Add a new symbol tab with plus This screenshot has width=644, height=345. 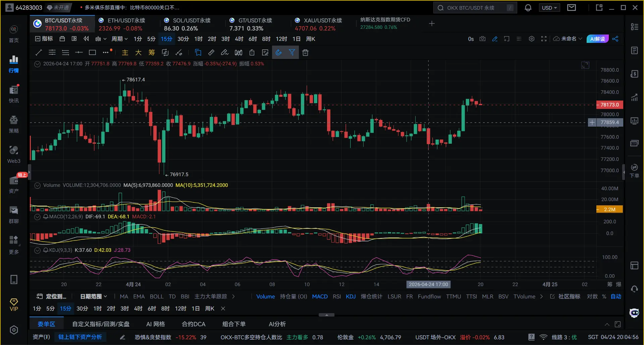coord(432,23)
